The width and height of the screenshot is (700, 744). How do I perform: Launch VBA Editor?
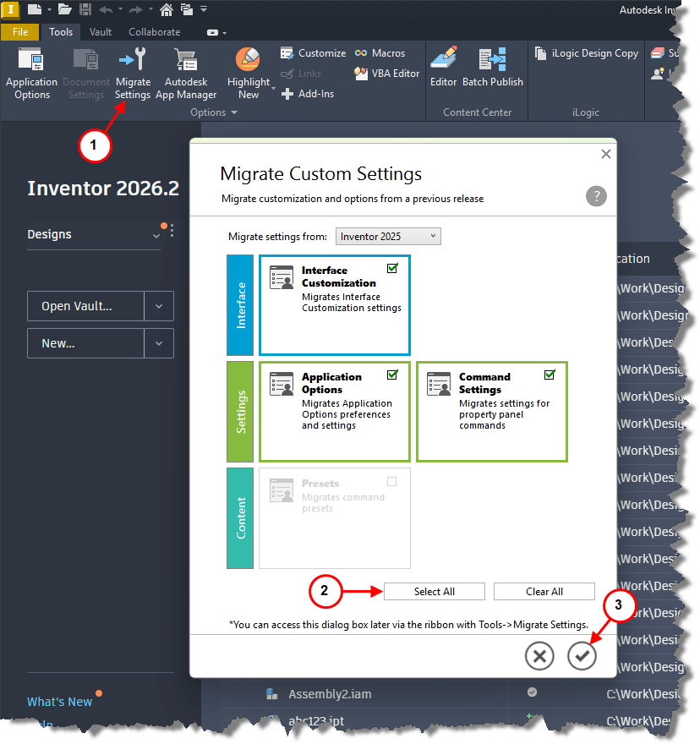click(x=387, y=74)
